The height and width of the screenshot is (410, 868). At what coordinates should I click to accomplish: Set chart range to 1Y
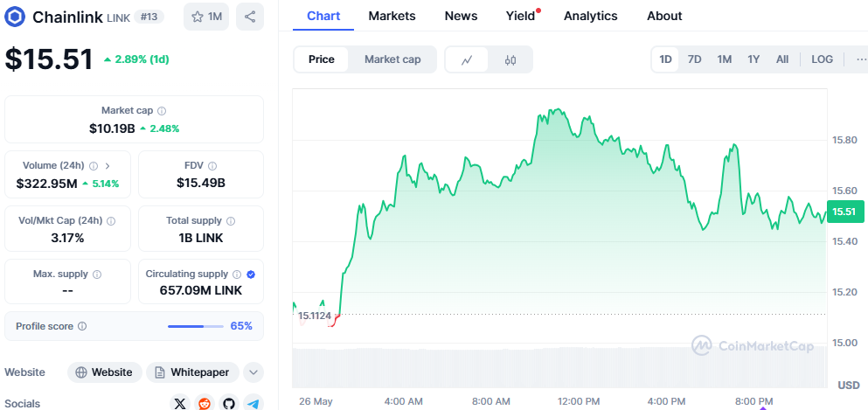(x=753, y=59)
